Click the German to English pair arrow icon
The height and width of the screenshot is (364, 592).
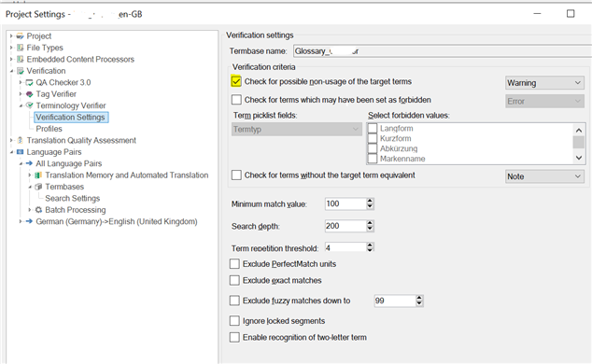[x=30, y=221]
